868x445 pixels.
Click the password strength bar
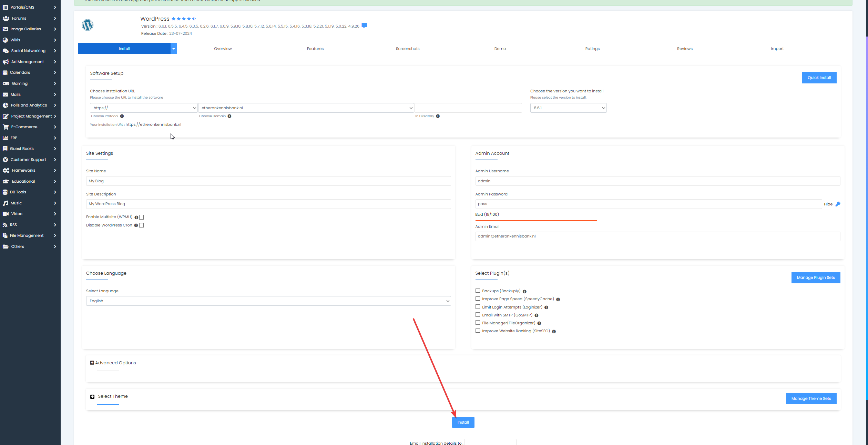tap(536, 221)
